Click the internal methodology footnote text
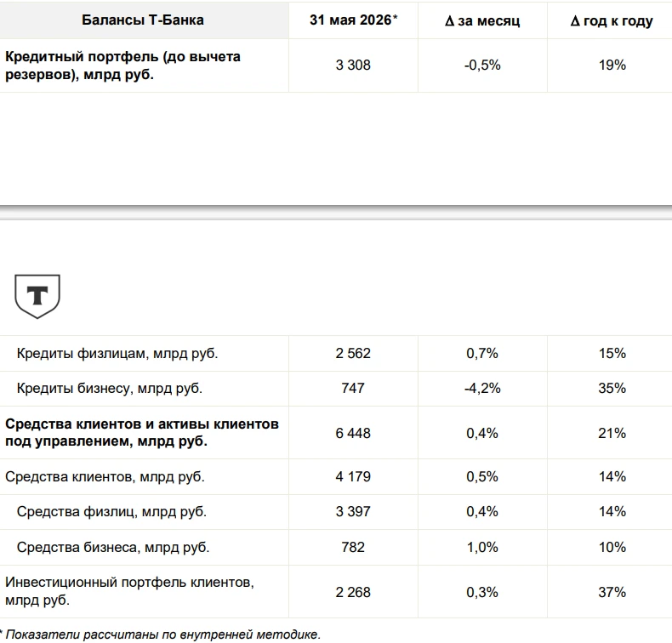Viewport: 672px width, 643px height. click(x=160, y=634)
